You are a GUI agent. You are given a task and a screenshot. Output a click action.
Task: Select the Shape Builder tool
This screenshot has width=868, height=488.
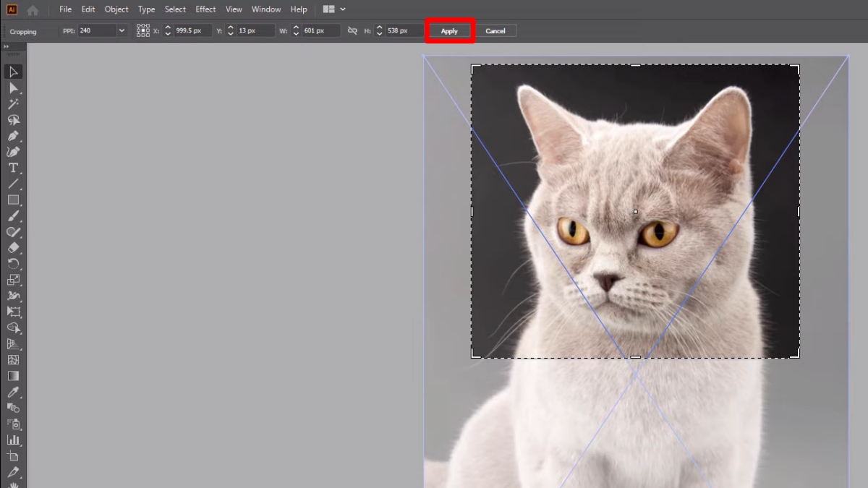[x=13, y=328]
